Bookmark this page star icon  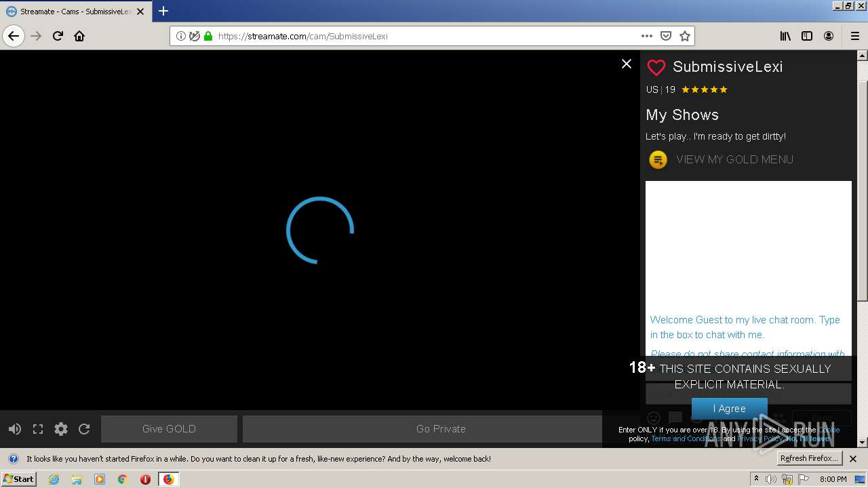tap(685, 36)
